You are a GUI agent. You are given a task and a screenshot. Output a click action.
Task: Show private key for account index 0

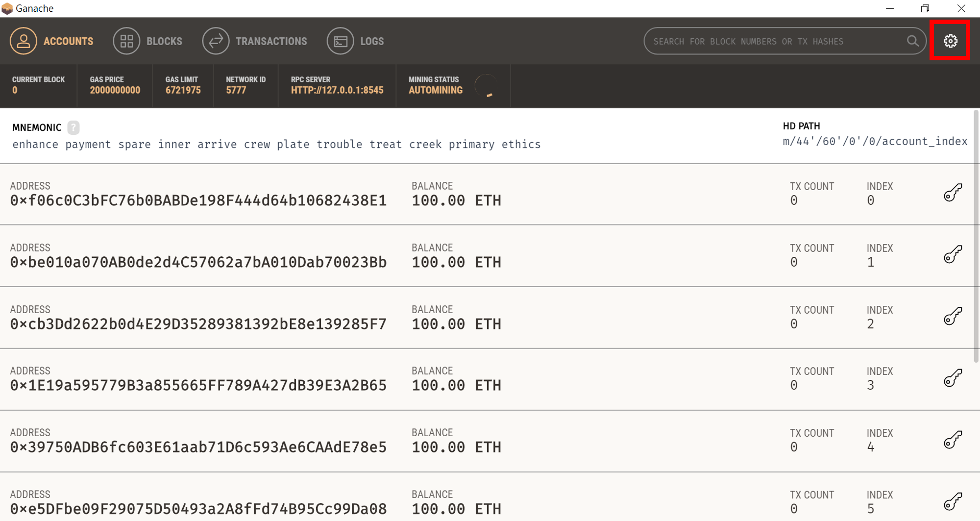tap(953, 193)
